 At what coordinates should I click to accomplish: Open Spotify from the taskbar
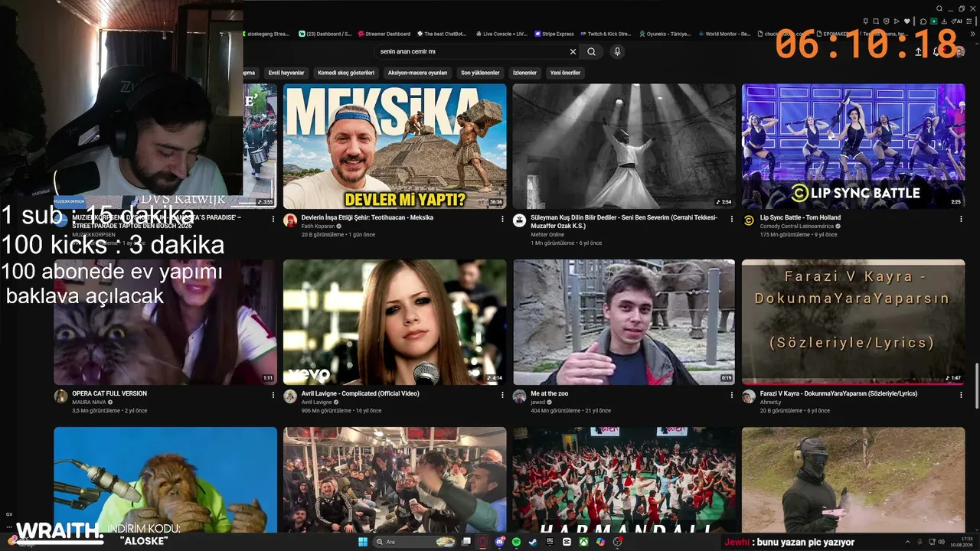point(516,542)
